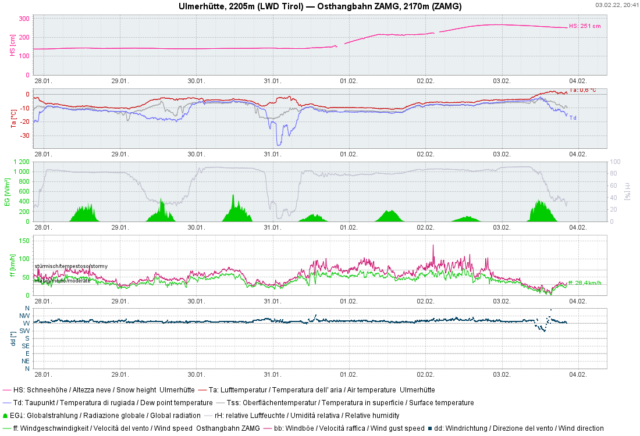Click the dd: Windrichtung / Wind direction legend text
The height and width of the screenshot is (436, 640).
[519, 428]
